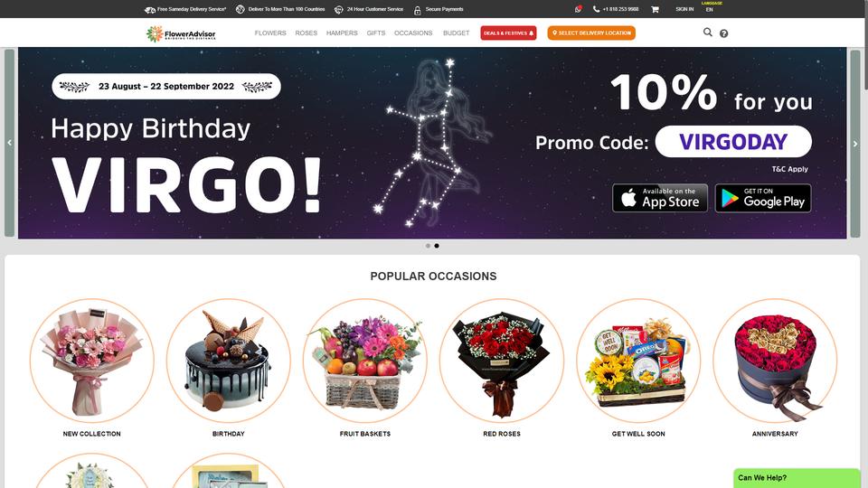Expand the Select Delivery Location picker

[x=591, y=33]
